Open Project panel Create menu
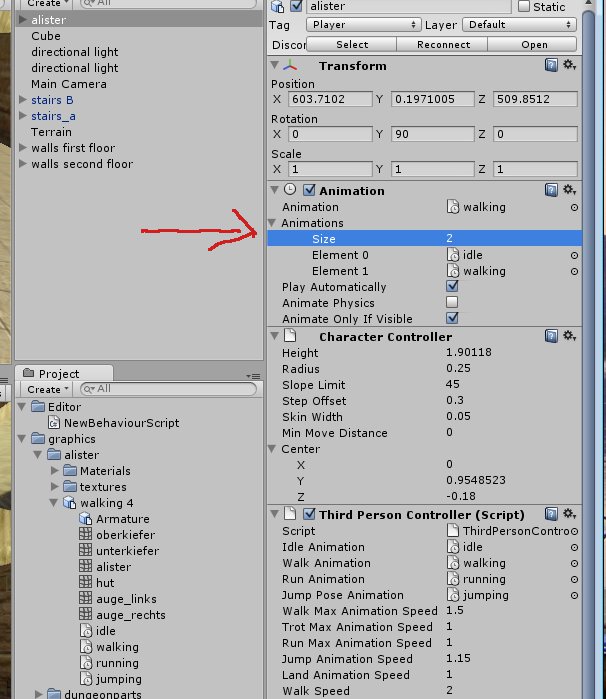606x699 pixels. tap(47, 389)
